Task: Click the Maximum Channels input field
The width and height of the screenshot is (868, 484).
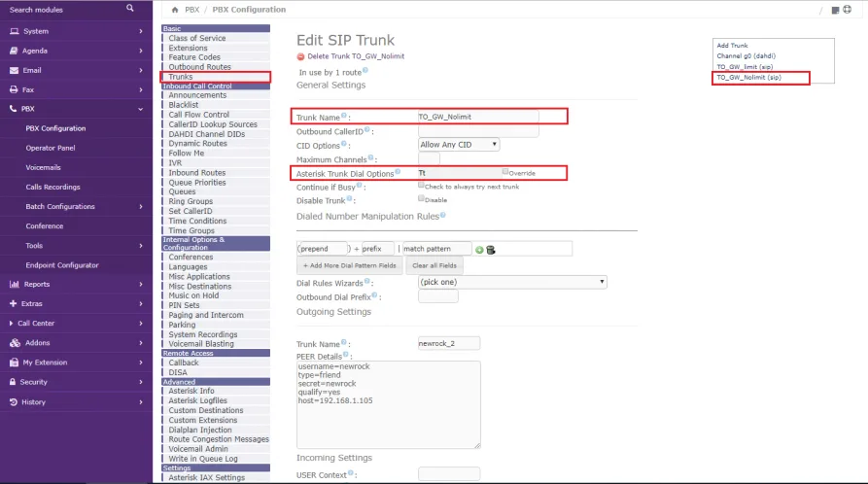Action: tap(429, 159)
